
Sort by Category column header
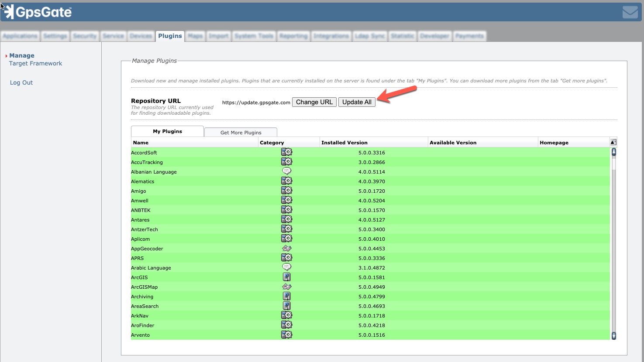pyautogui.click(x=289, y=143)
